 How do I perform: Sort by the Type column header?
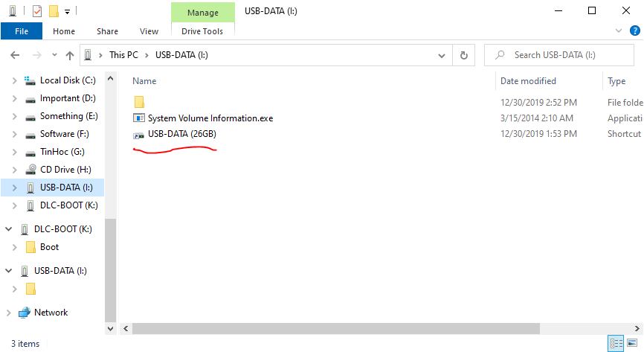click(616, 81)
